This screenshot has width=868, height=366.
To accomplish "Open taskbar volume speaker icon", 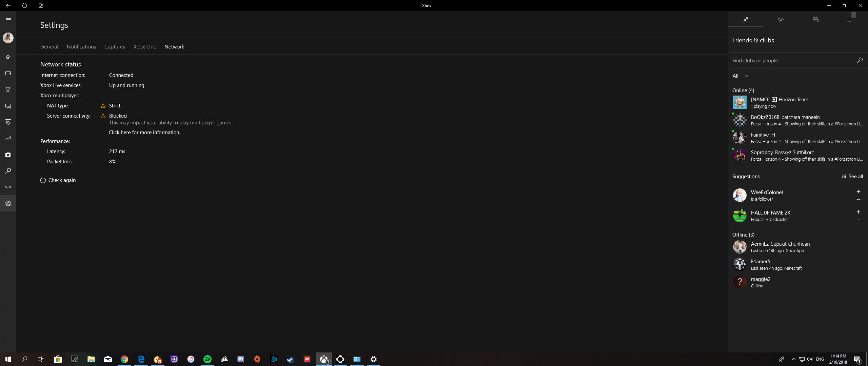I will tap(810, 359).
